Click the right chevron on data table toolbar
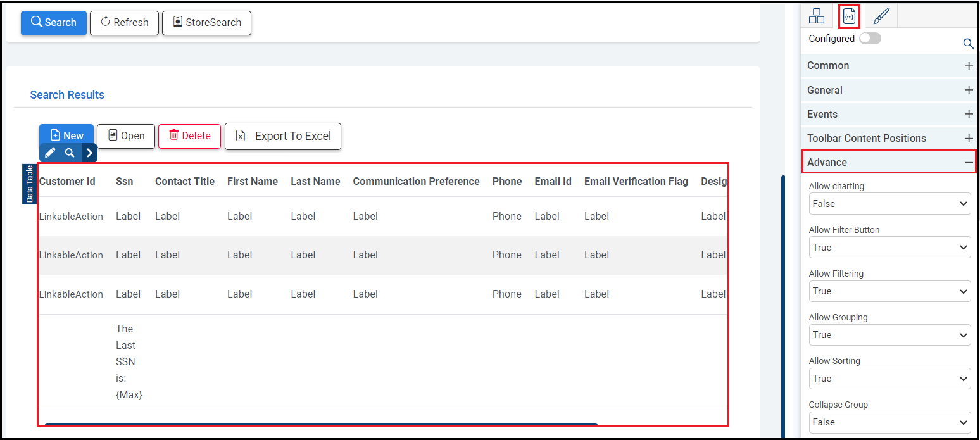 pos(89,153)
